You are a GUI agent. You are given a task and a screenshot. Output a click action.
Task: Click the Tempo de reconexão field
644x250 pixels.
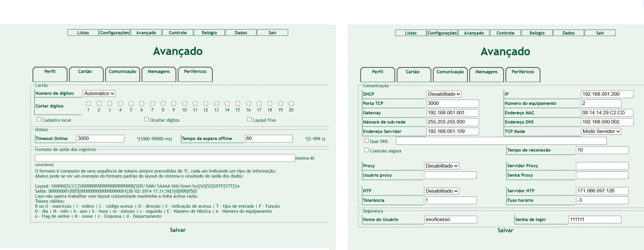tap(602, 150)
